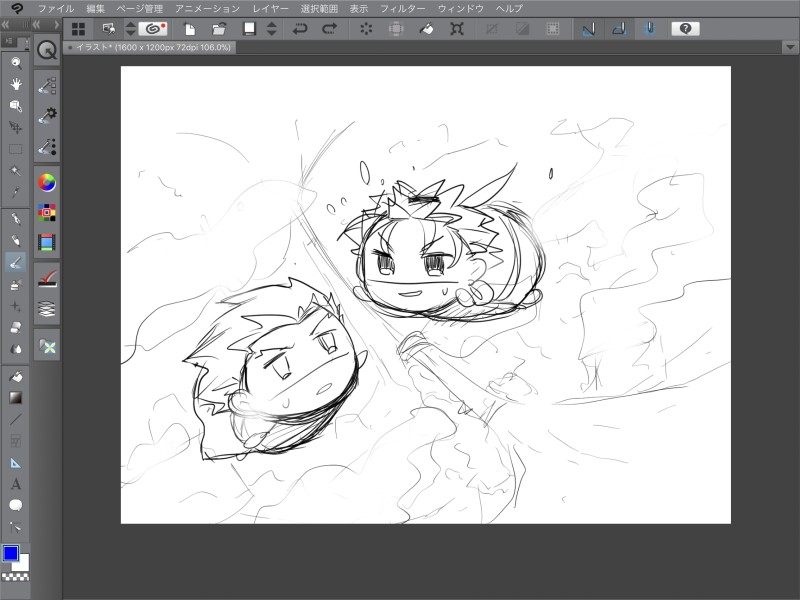Select the Hand move tool
Viewport: 800px width, 600px height.
16,84
